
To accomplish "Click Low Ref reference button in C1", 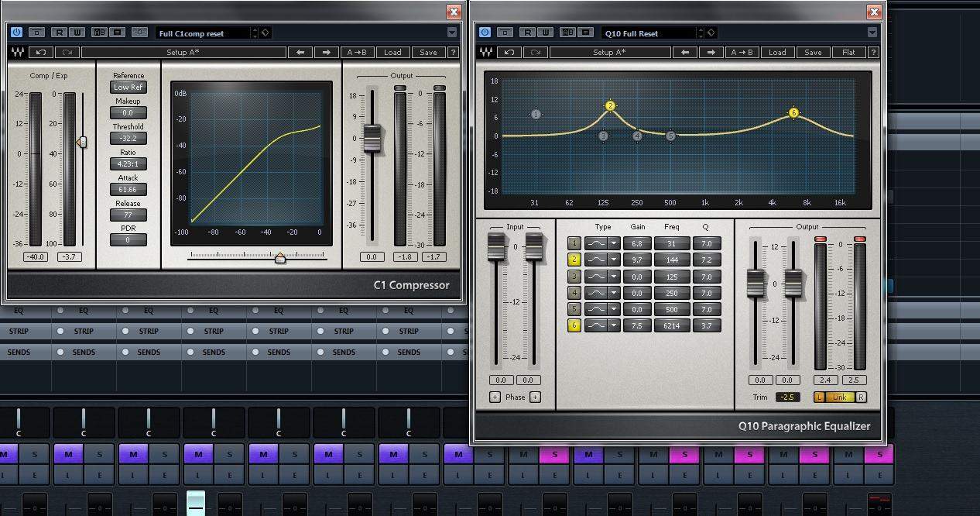I will point(128,88).
